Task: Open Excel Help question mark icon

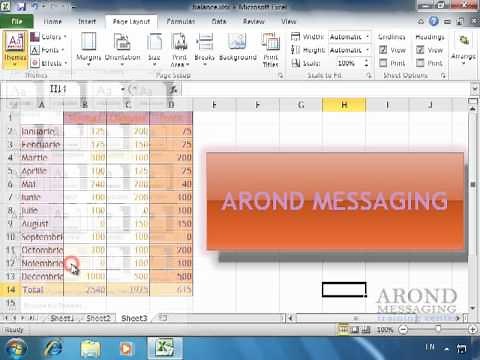Action: pos(433,21)
